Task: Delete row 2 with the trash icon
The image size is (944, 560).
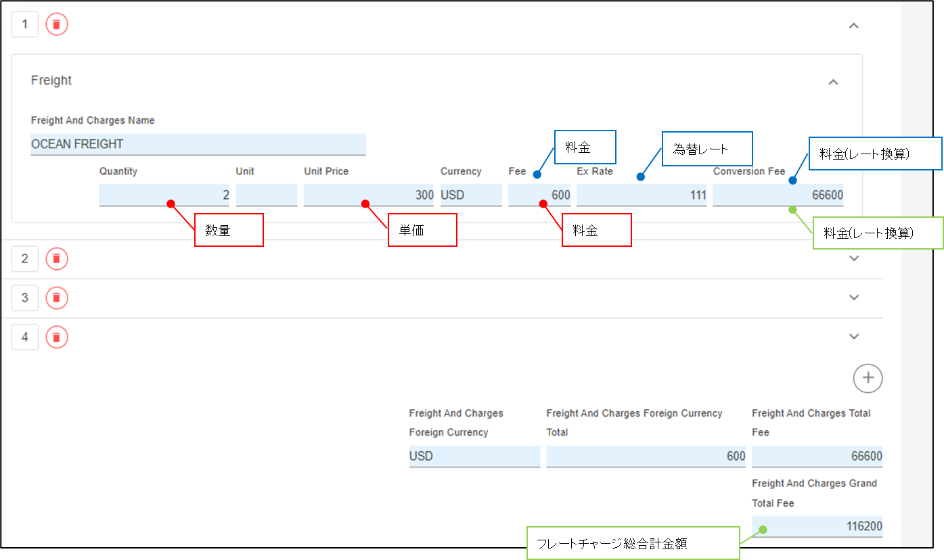Action: coord(57,258)
